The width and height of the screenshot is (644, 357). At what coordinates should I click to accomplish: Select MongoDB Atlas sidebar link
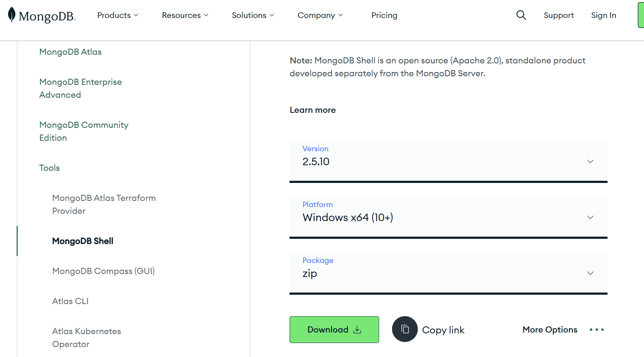coord(70,52)
